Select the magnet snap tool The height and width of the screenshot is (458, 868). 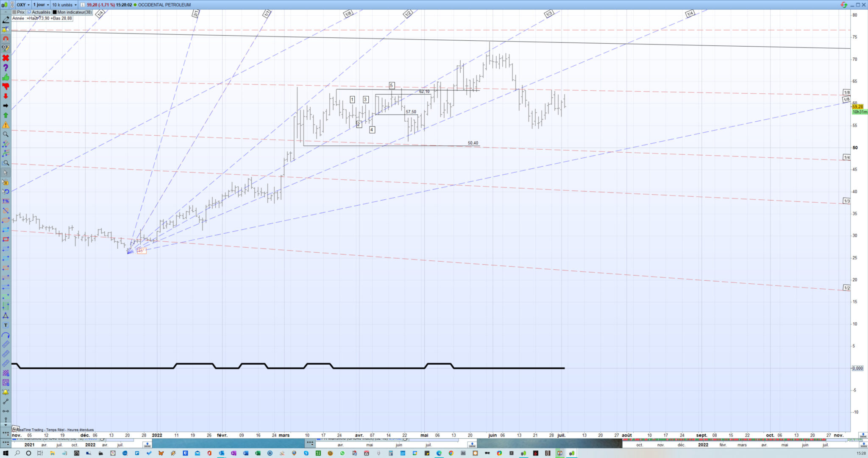point(6,39)
